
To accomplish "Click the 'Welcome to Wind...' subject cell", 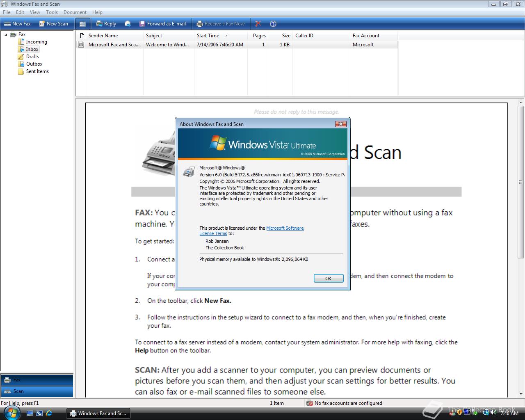I will (x=167, y=45).
